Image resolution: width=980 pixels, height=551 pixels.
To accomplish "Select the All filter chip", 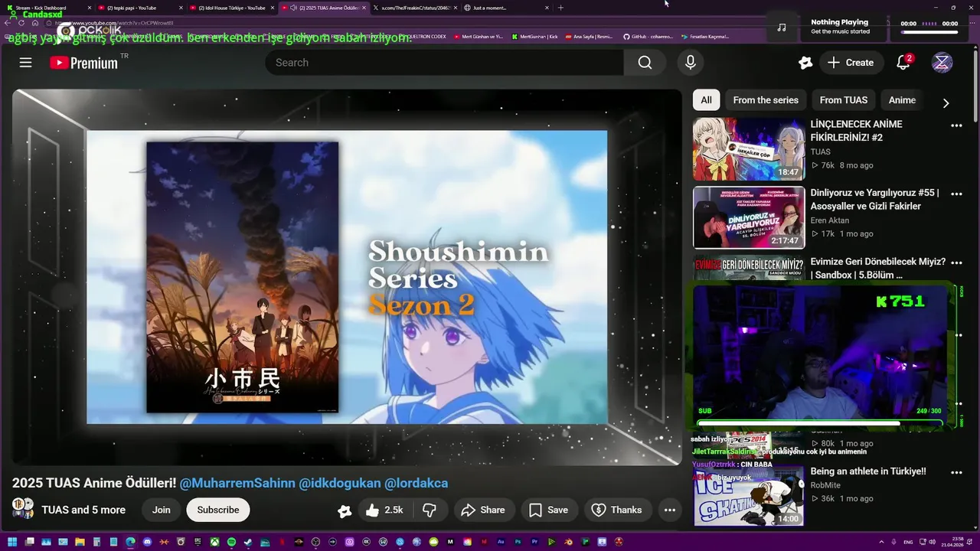I will tap(706, 100).
